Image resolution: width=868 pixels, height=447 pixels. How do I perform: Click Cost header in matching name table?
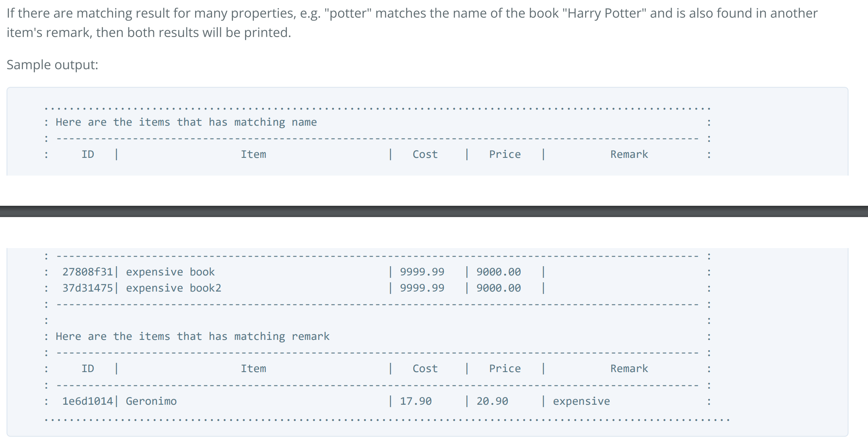[425, 154]
